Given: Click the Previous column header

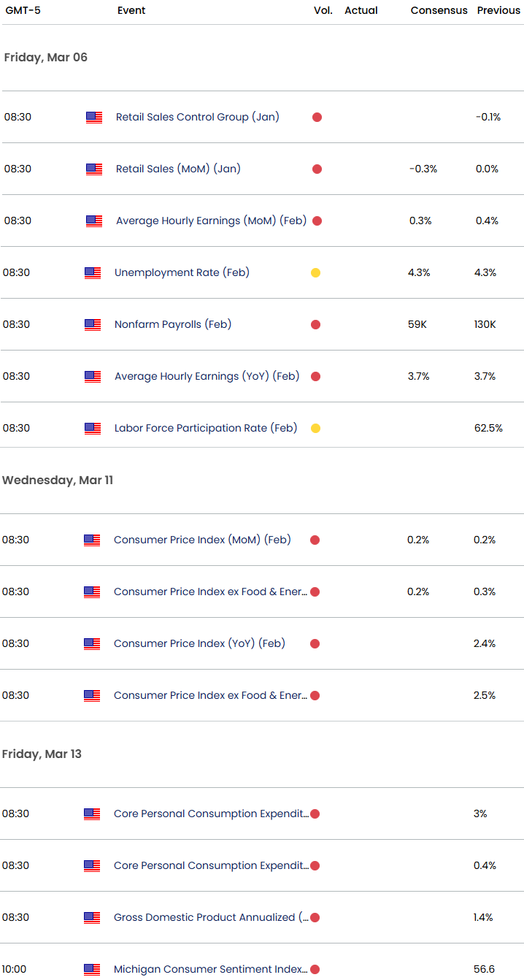Looking at the screenshot, I should [x=498, y=10].
